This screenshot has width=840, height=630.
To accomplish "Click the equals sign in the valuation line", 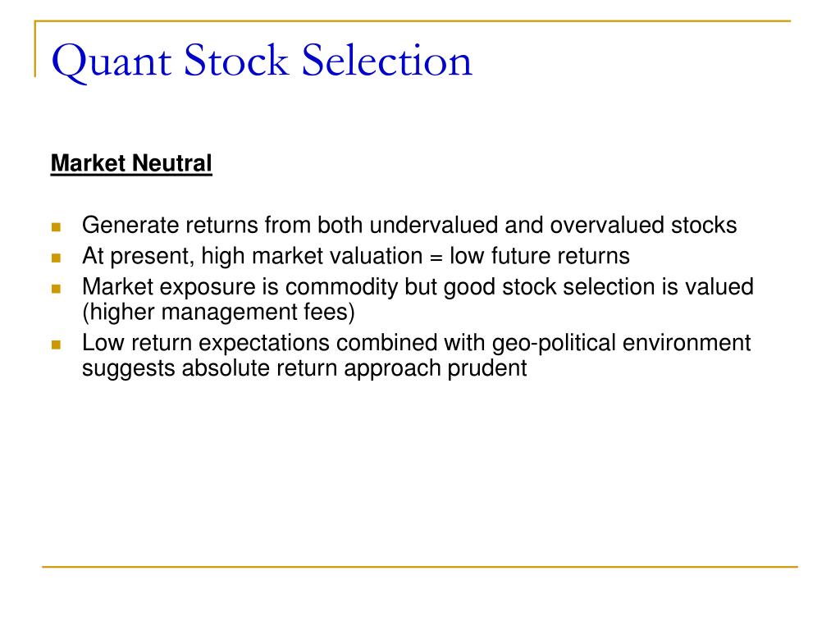I will click(436, 258).
